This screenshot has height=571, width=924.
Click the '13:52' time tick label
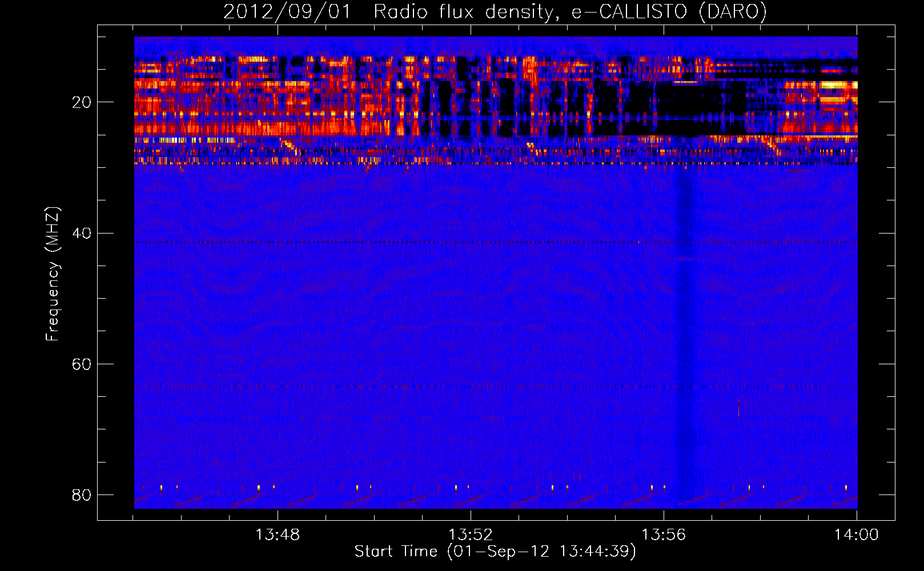pyautogui.click(x=471, y=535)
